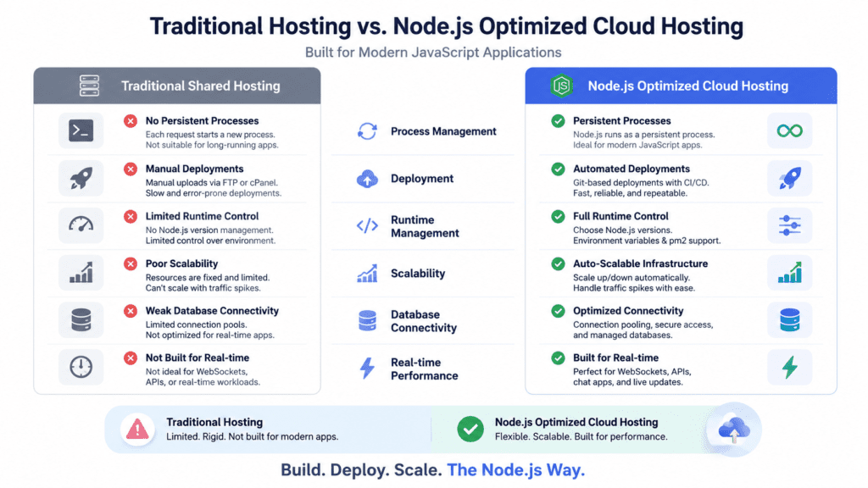The height and width of the screenshot is (488, 868).
Task: Click the gray rocket icon beside Manual Deployments
Action: click(x=81, y=178)
